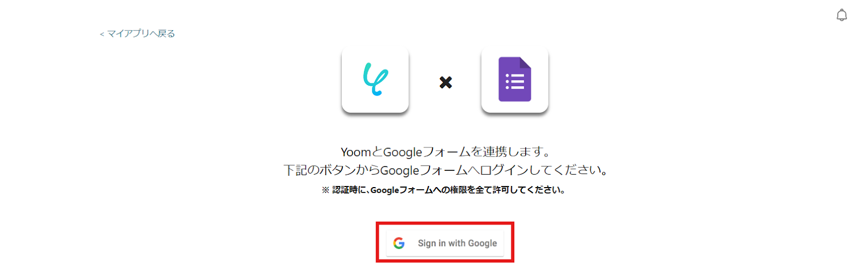Click the back chevron before マイアプリへ戻る
This screenshot has width=868, height=276.
click(101, 34)
